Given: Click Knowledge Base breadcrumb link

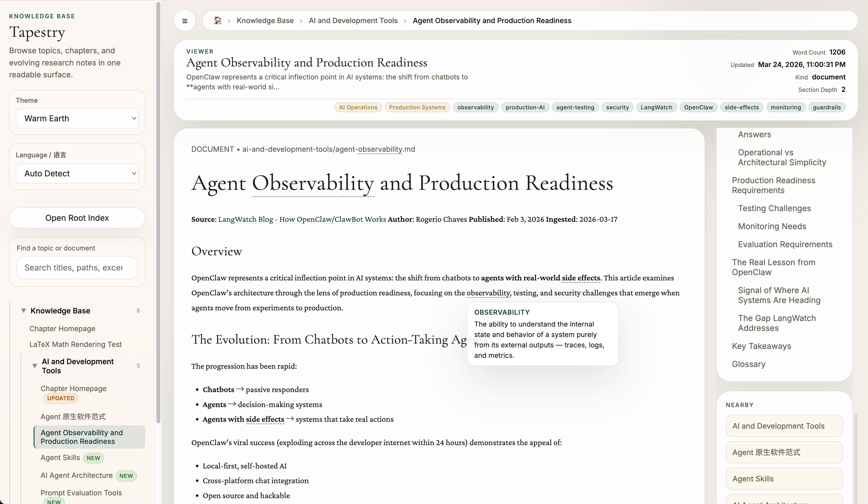Looking at the screenshot, I should [265, 21].
